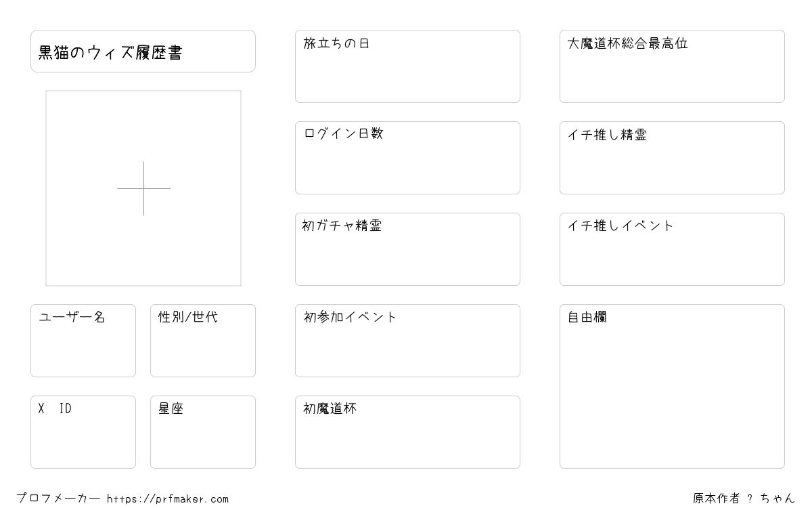The height and width of the screenshot is (508, 812).
Task: Select the X ID box
Action: [83, 432]
